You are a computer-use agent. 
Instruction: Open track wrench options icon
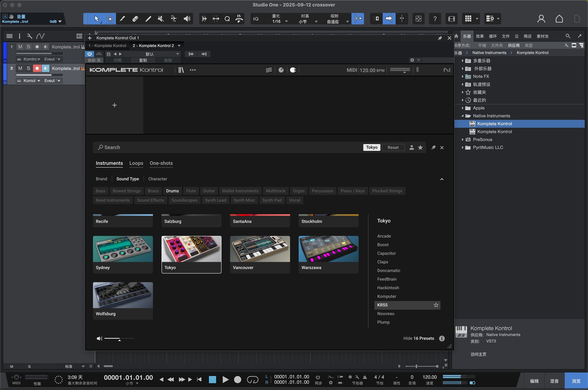tap(29, 36)
